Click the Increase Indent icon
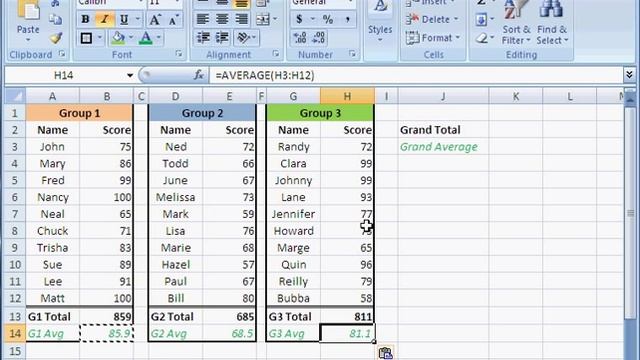 coord(222,38)
